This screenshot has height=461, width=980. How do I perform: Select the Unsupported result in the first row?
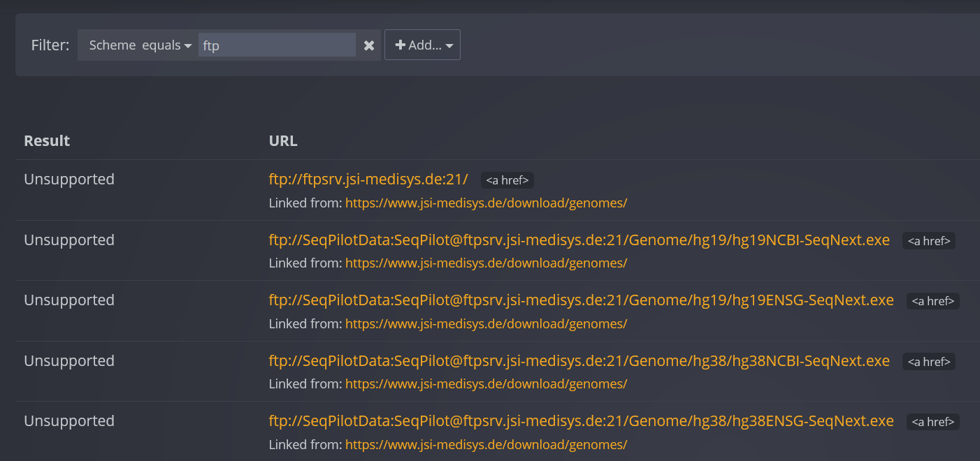(69, 179)
